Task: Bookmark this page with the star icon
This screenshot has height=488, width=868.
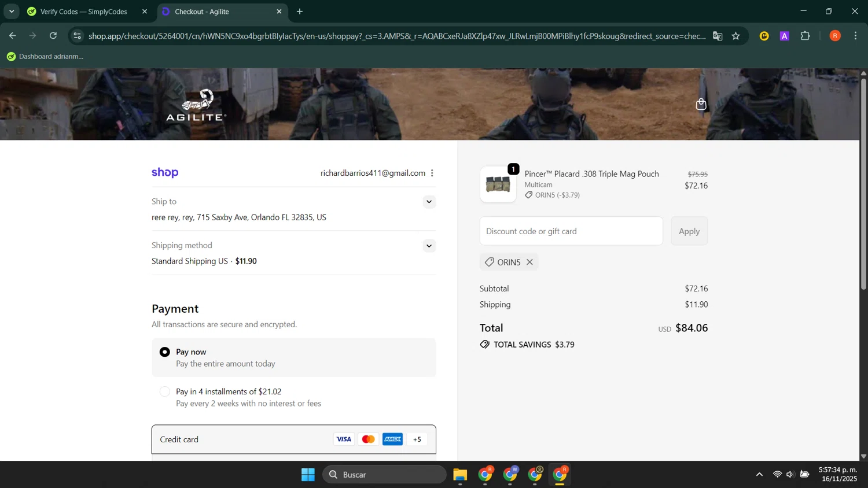Action: 736,36
